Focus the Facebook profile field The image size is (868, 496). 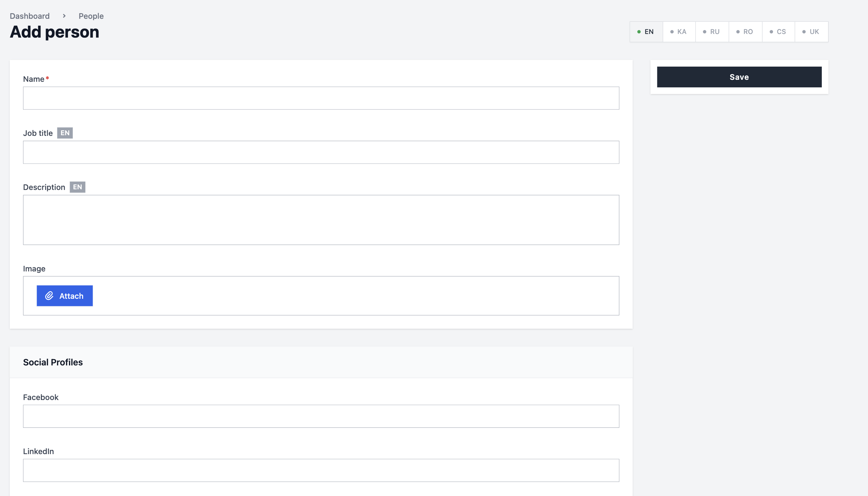(321, 416)
